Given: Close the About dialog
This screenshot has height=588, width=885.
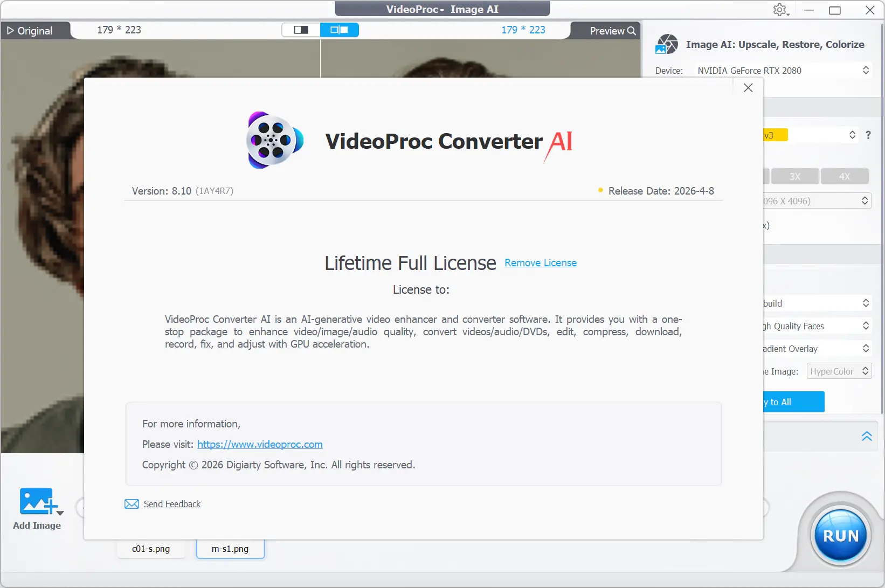Looking at the screenshot, I should [x=748, y=88].
